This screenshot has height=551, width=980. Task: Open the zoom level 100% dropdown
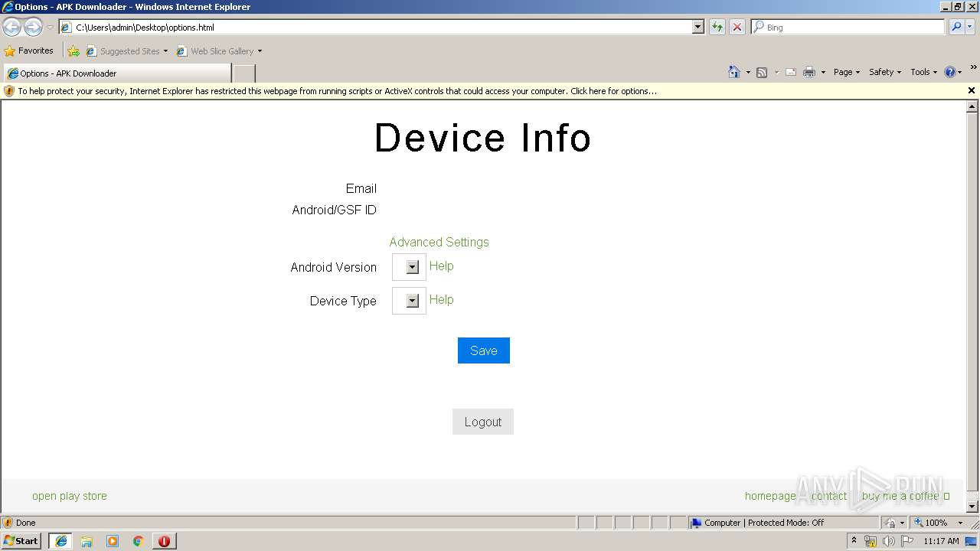960,523
